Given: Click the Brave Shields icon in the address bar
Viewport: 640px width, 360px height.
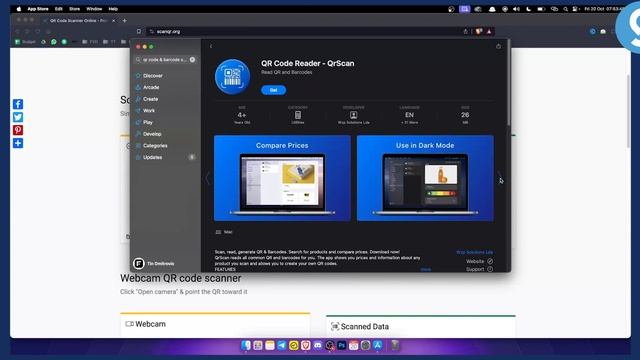Looking at the screenshot, I should pyautogui.click(x=479, y=31).
